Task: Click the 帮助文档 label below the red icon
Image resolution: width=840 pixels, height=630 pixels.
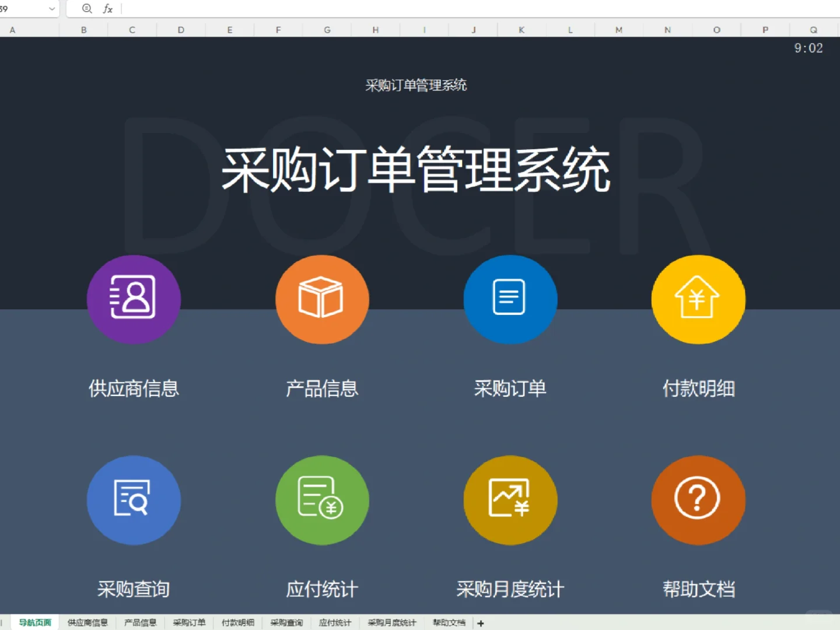Action: coord(698,589)
